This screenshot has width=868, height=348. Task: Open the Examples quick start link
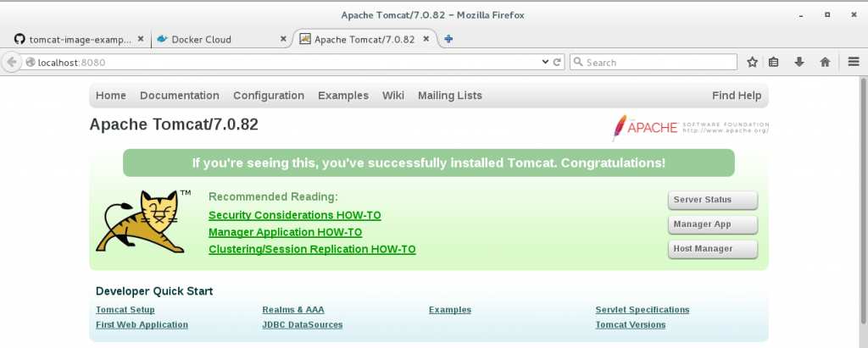450,310
